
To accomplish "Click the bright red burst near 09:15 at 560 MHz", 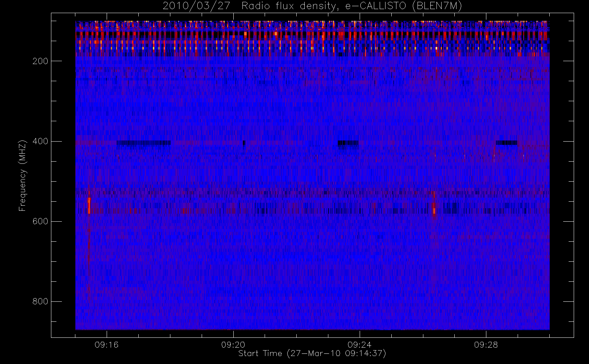I will (x=89, y=206).
